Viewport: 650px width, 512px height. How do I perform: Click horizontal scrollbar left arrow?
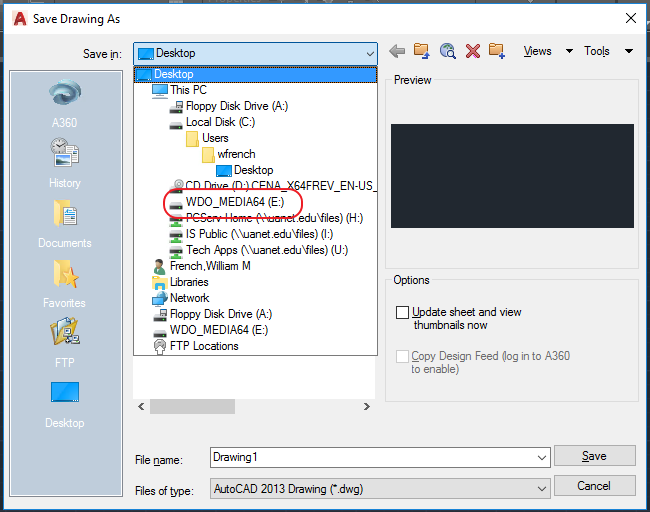[141, 407]
